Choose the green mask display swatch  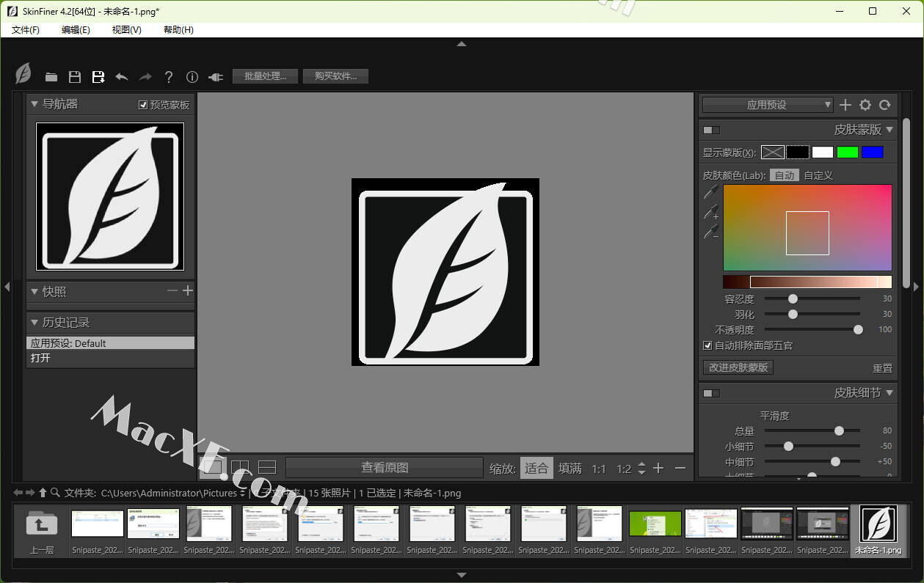(x=848, y=153)
